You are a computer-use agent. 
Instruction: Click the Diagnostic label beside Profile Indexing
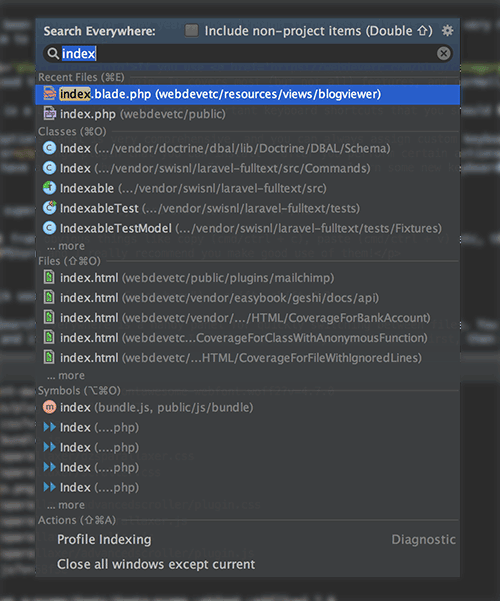click(423, 539)
